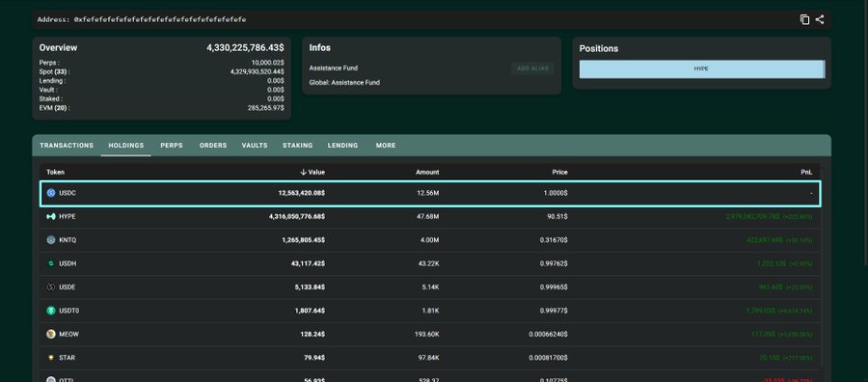
Task: Click the USDE token icon
Action: coord(51,287)
